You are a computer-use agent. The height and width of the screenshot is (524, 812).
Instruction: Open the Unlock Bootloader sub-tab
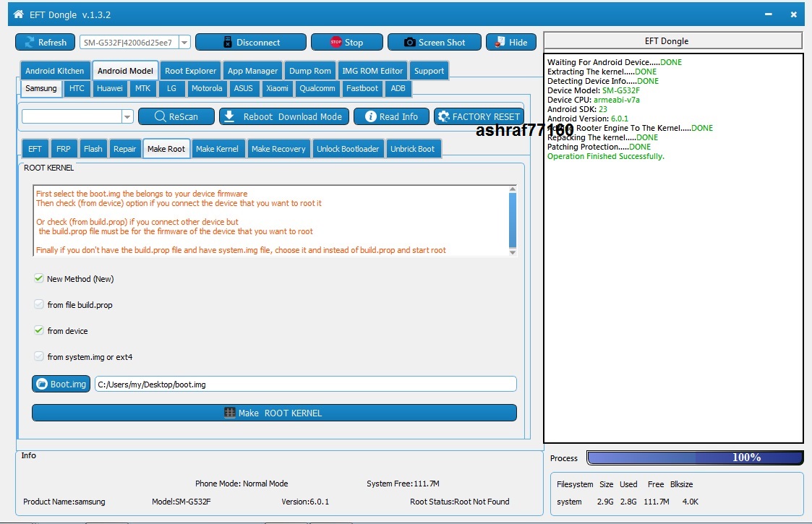[348, 149]
